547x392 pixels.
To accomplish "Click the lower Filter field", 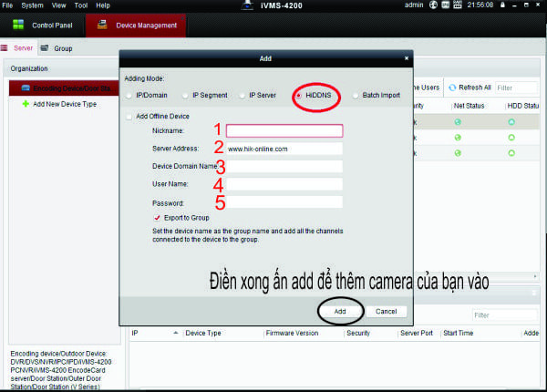I will (504, 315).
